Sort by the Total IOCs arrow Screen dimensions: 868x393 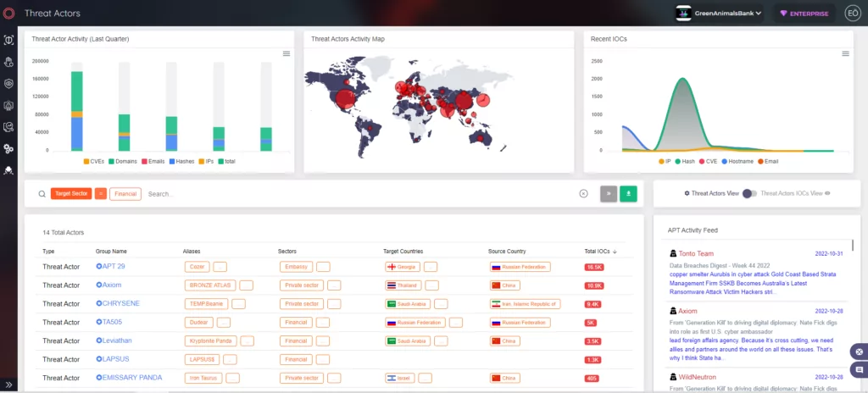pyautogui.click(x=615, y=252)
